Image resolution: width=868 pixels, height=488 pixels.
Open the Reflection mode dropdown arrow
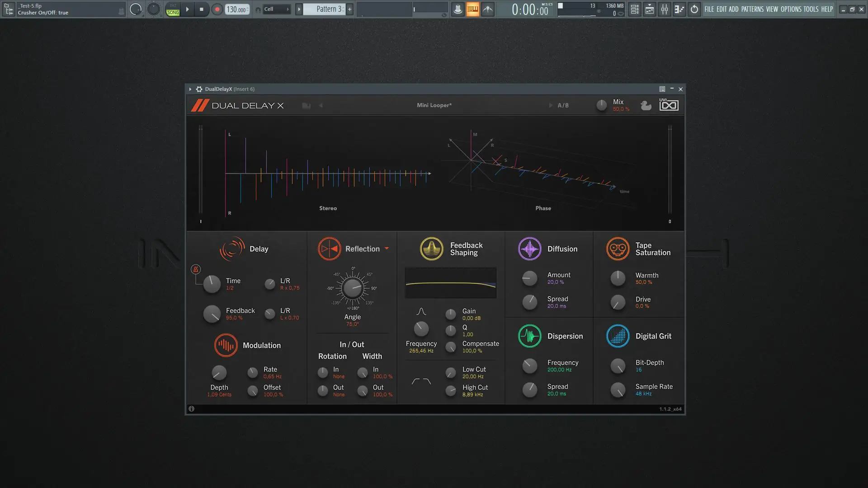point(387,249)
